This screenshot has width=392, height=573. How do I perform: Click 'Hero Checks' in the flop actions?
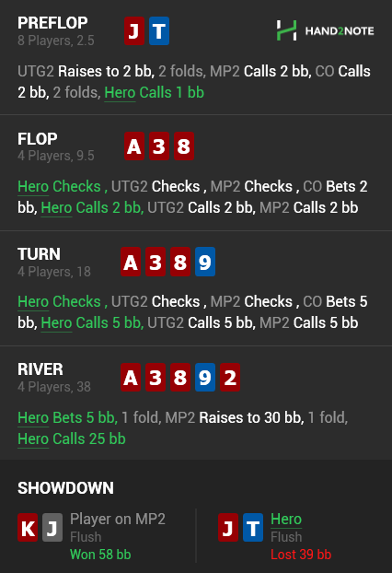coord(59,186)
